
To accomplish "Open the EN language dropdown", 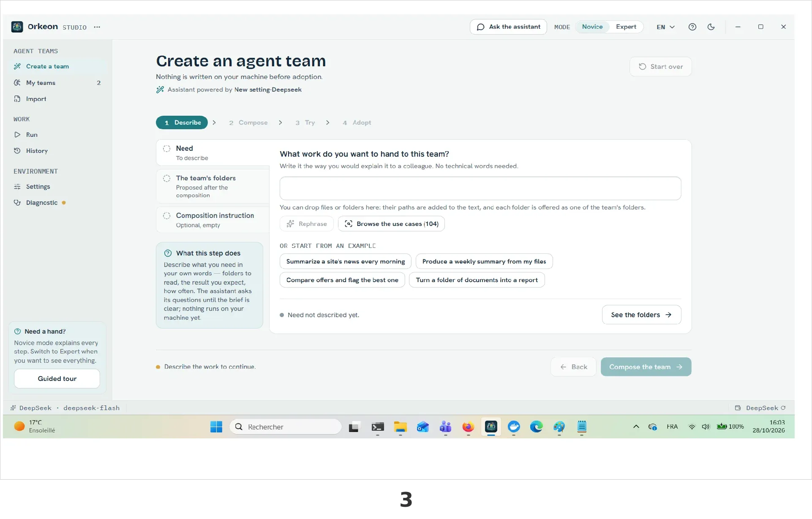I will point(665,27).
